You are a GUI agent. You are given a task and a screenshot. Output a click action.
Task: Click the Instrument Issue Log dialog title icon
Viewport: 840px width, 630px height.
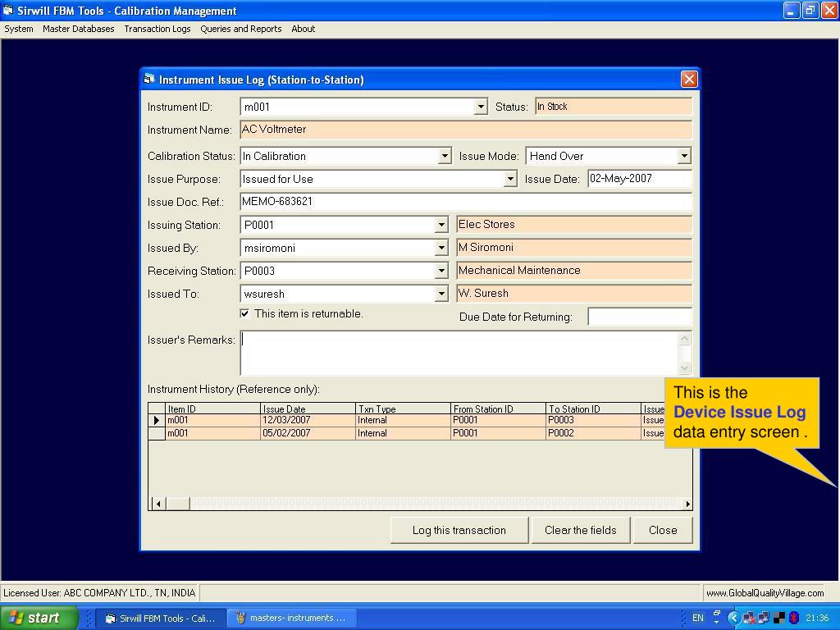coord(149,80)
